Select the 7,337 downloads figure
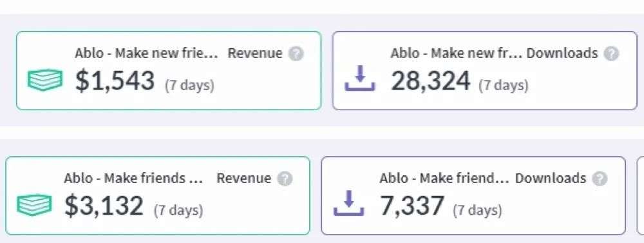The width and height of the screenshot is (644, 243). point(412,206)
